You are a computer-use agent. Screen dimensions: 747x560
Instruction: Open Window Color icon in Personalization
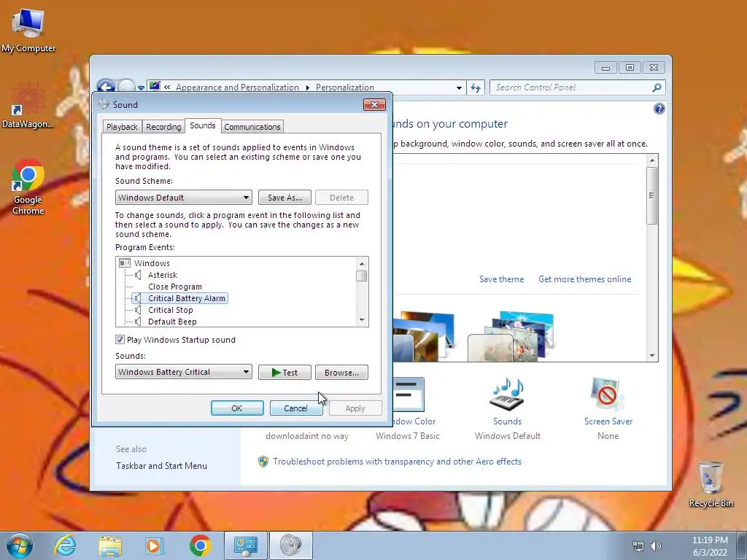pos(409,394)
